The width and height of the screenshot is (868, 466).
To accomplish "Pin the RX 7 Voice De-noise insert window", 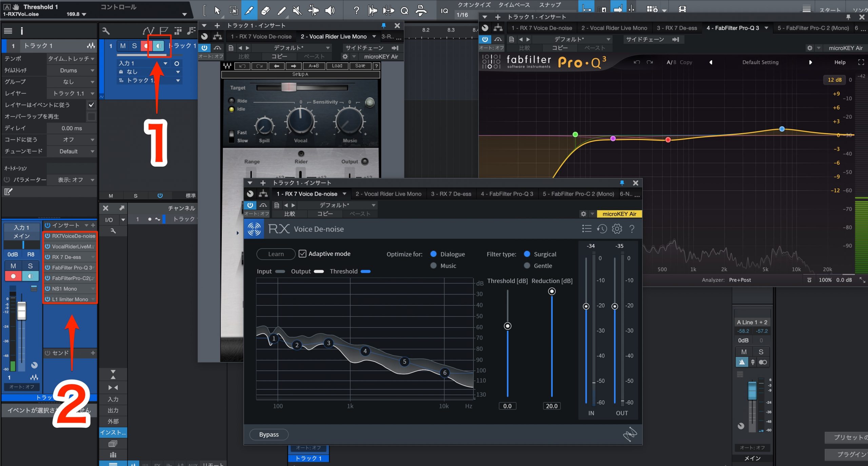I will click(x=622, y=183).
